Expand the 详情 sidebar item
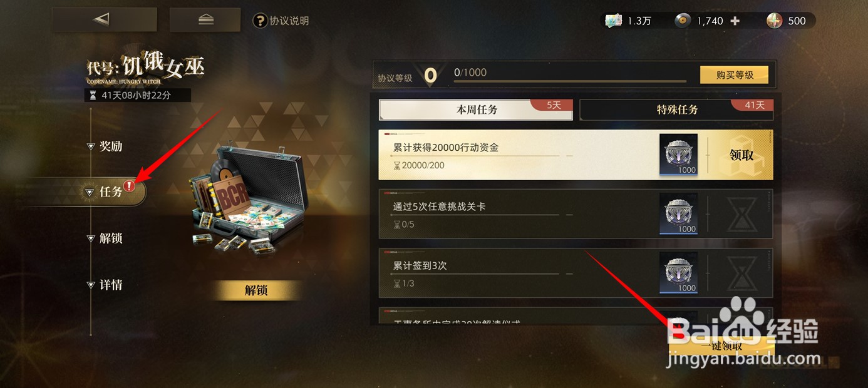Image resolution: width=868 pixels, height=388 pixels. 105,285
